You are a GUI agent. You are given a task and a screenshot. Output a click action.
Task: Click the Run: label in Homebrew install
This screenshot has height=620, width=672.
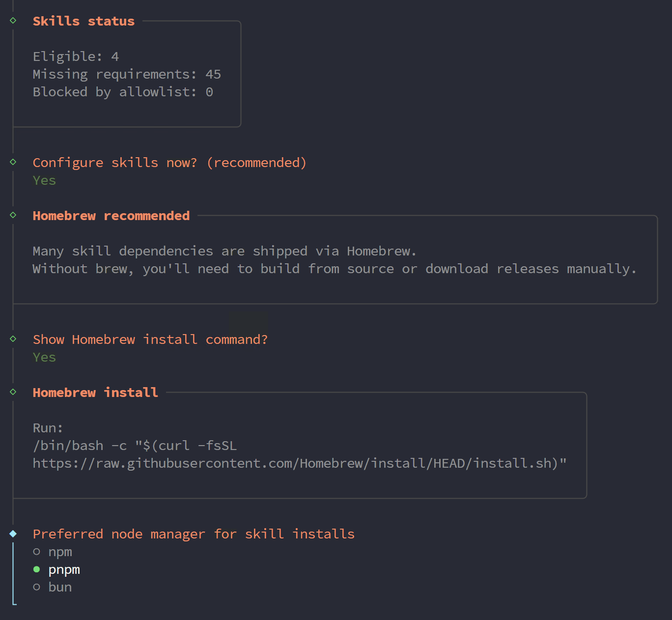click(47, 427)
